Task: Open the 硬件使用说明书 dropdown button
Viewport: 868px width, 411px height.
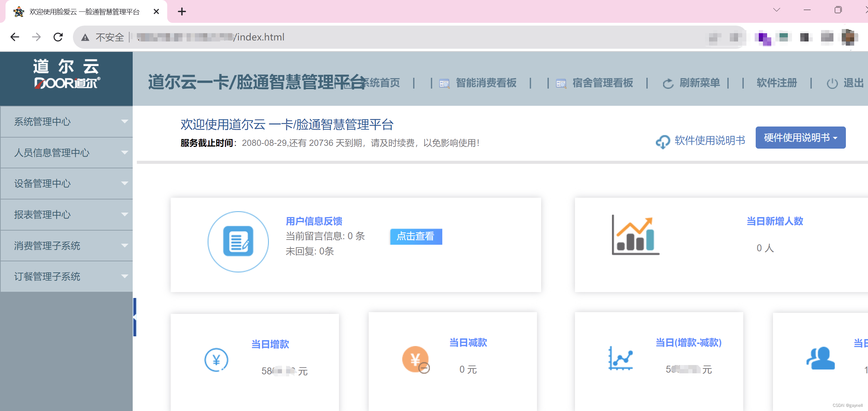Action: (x=801, y=138)
